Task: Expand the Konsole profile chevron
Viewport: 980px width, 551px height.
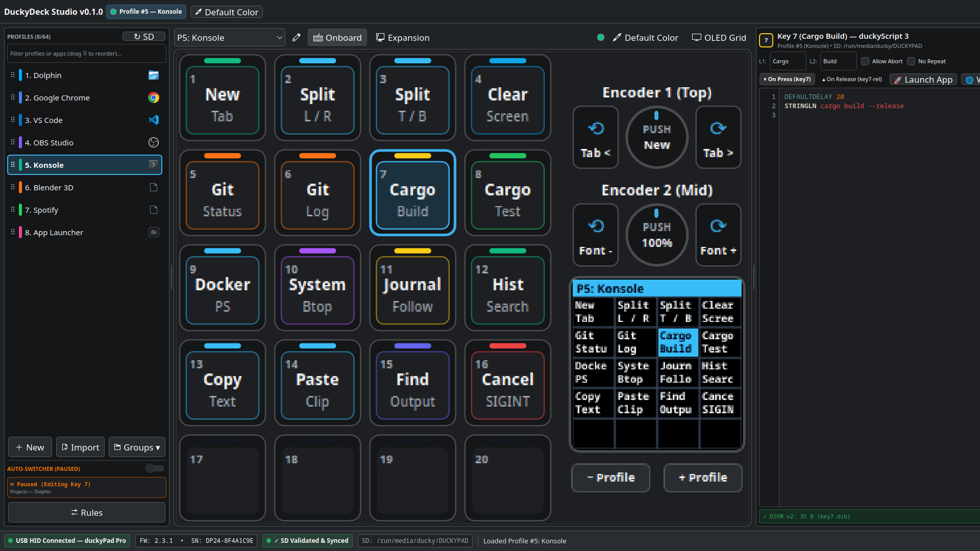Action: pyautogui.click(x=153, y=164)
